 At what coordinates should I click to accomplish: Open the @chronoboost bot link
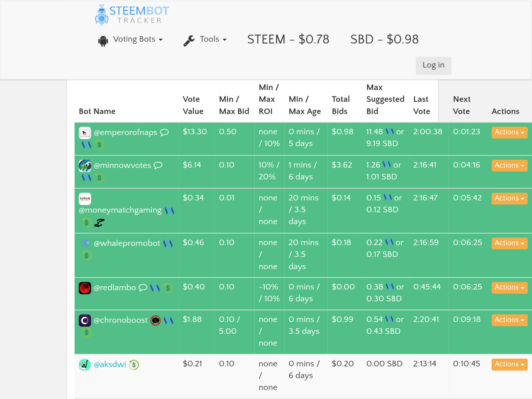(x=121, y=320)
